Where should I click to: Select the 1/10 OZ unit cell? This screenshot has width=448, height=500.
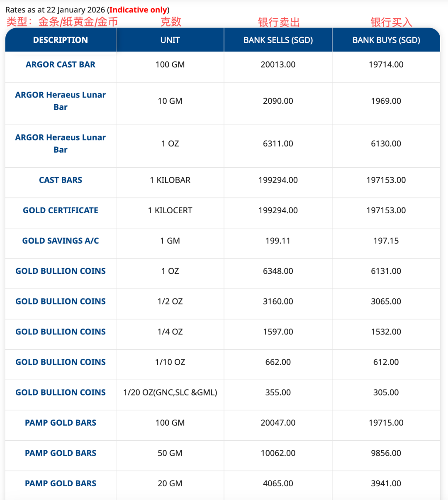click(x=170, y=362)
